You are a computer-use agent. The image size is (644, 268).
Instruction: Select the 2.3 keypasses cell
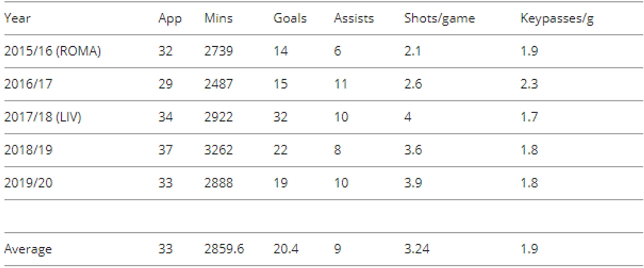[529, 84]
